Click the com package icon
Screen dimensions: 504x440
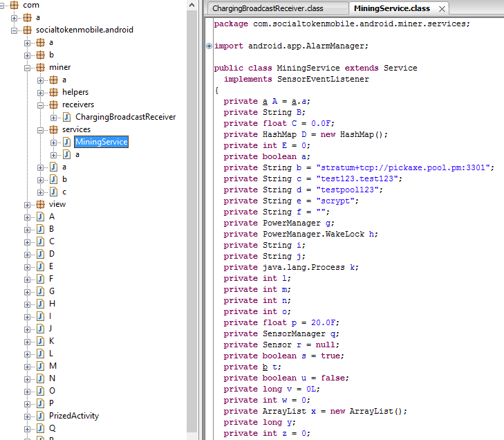(14, 5)
